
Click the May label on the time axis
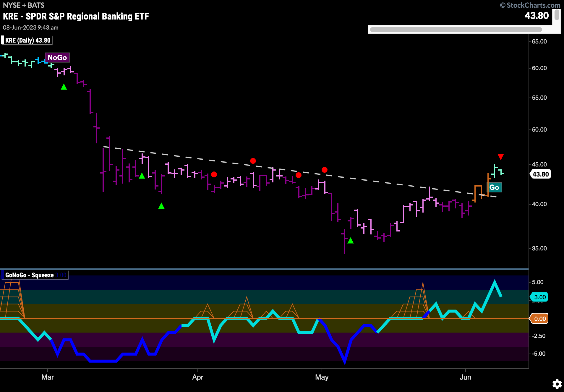[322, 377]
